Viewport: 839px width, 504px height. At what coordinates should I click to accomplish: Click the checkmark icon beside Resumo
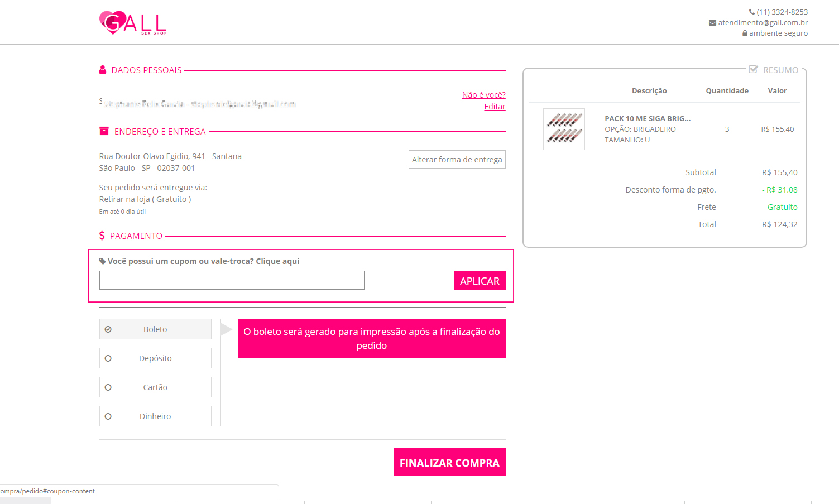(x=753, y=70)
